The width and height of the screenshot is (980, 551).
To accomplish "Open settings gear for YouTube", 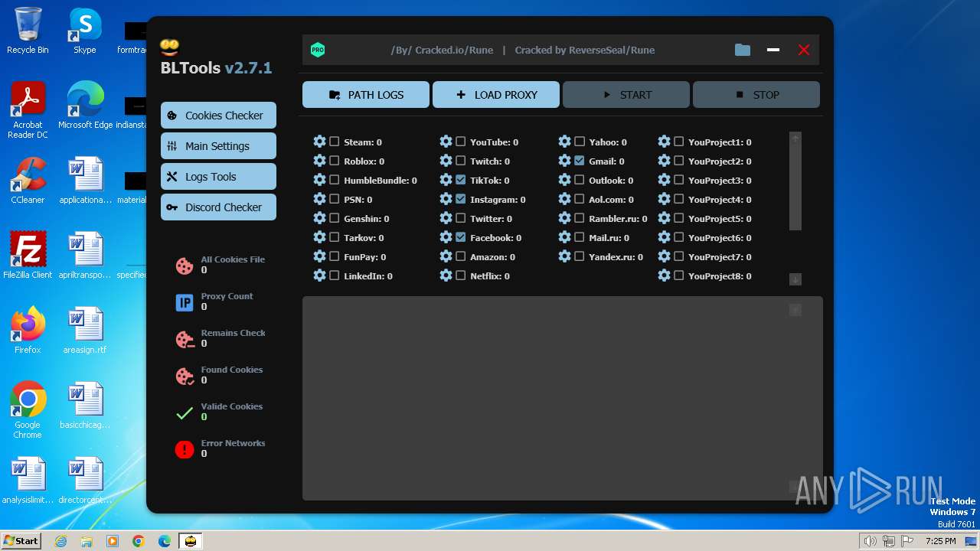I will click(446, 142).
